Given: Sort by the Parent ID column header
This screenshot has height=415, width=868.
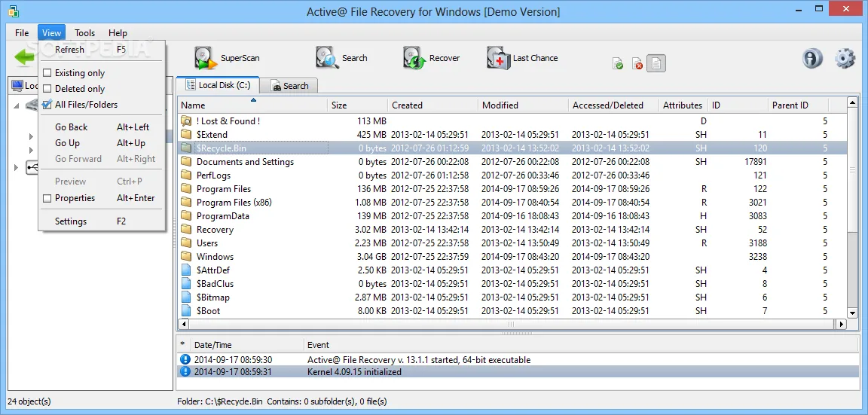Looking at the screenshot, I should coord(798,105).
